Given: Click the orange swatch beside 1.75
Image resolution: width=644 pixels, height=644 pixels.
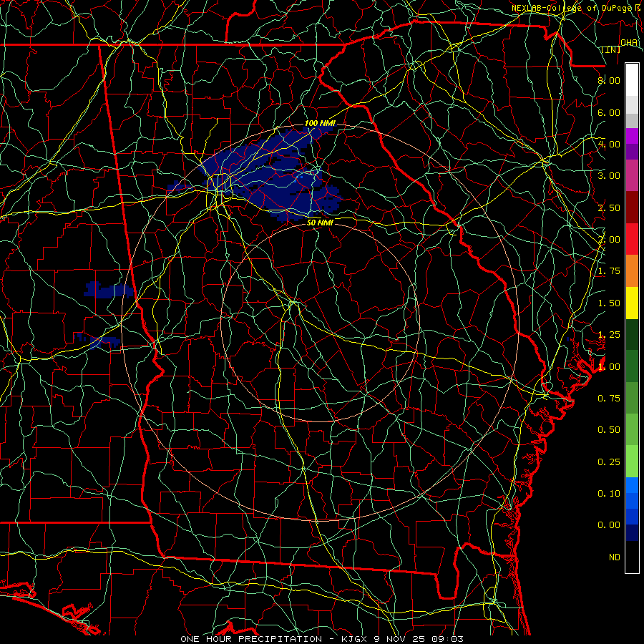Looking at the screenshot, I should (x=632, y=271).
